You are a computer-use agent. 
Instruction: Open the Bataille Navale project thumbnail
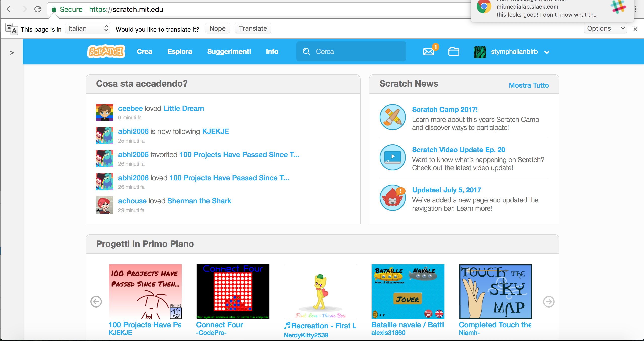tap(408, 291)
